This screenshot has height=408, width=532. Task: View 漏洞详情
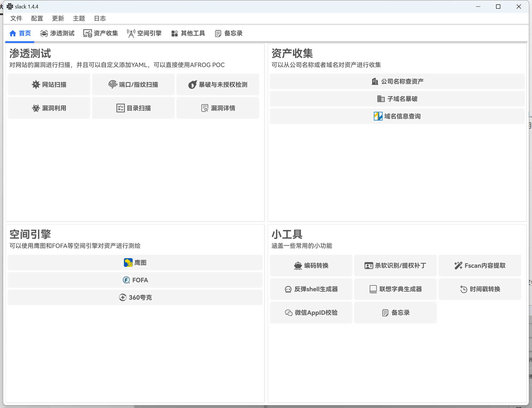coord(218,108)
